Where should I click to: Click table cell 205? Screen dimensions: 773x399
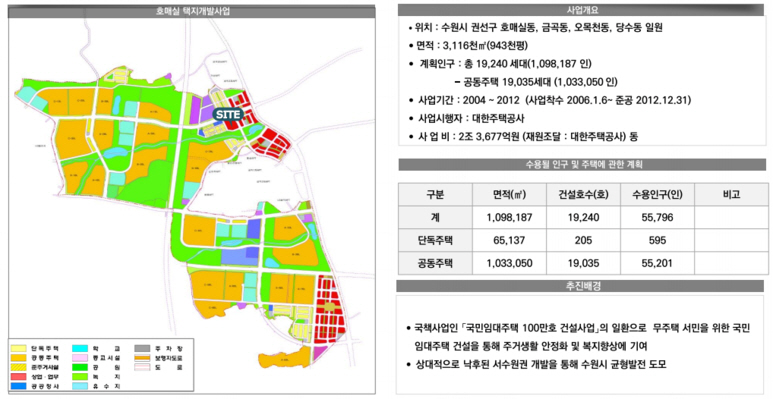pos(583,240)
